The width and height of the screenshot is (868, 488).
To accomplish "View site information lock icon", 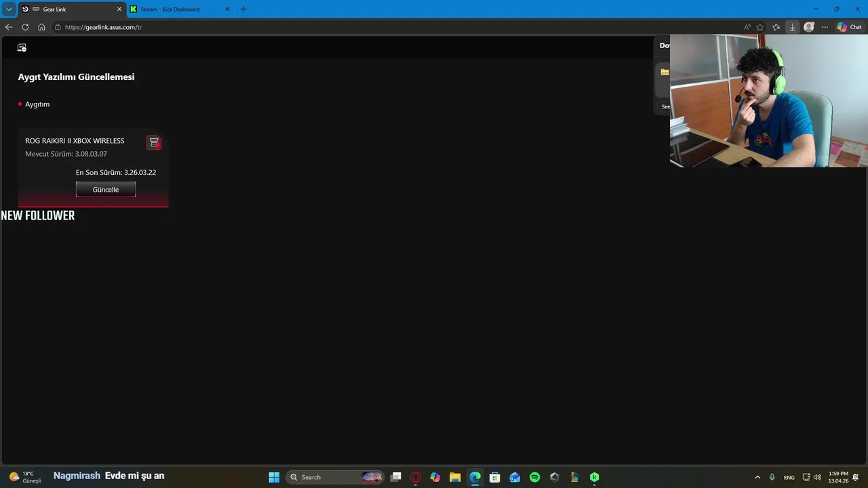I will pyautogui.click(x=58, y=27).
